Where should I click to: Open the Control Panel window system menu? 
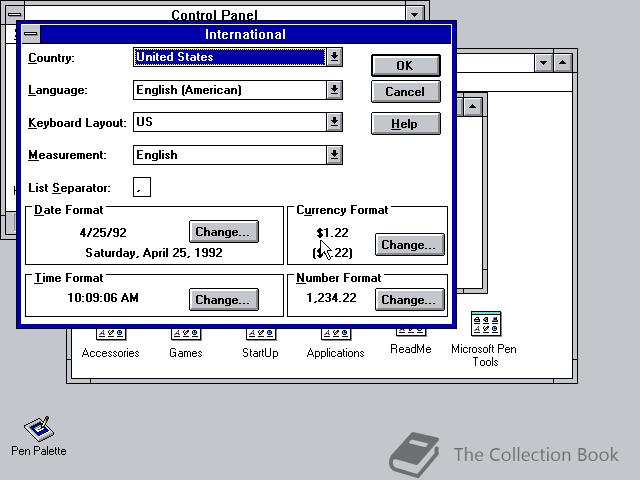[14, 15]
